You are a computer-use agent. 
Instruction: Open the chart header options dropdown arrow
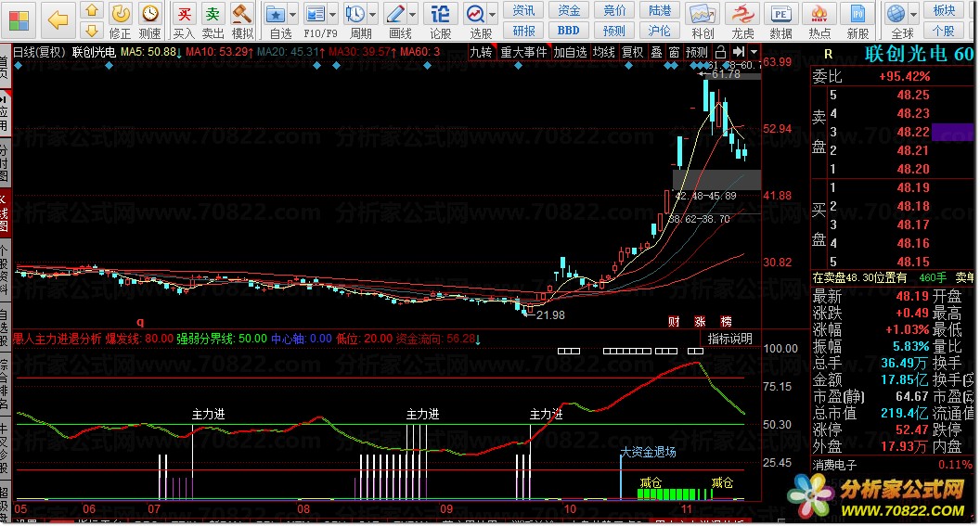754,52
